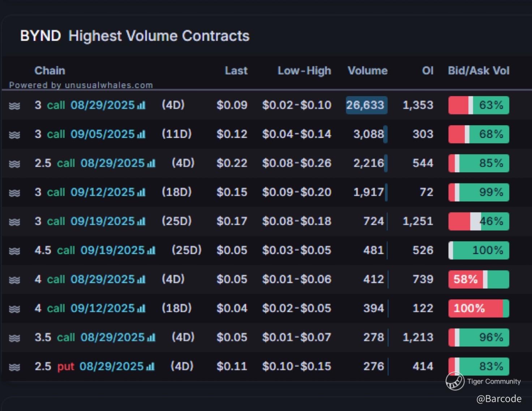The image size is (532, 411).
Task: Sort contracts by the Volume header
Action: point(368,70)
